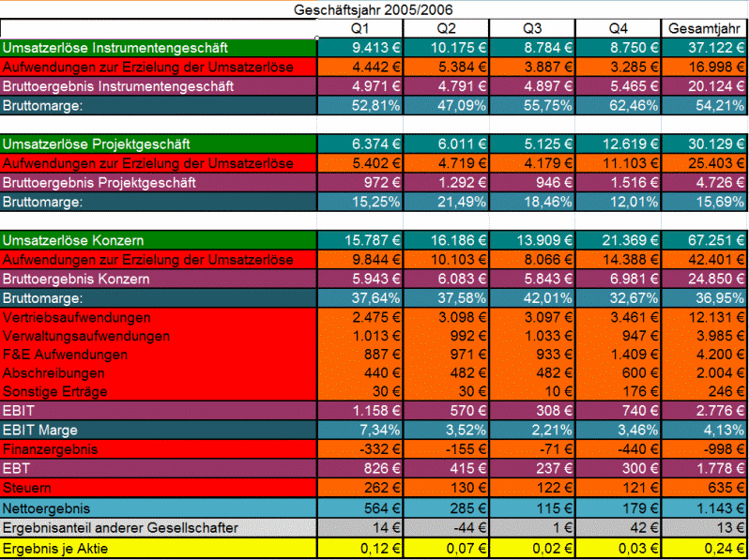The height and width of the screenshot is (560, 749).
Task: Select the cell showing 0,24 €
Action: [x=705, y=549]
